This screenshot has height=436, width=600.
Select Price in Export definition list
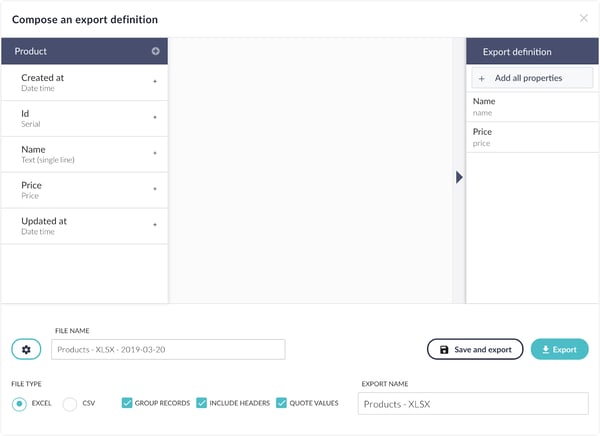(x=532, y=137)
